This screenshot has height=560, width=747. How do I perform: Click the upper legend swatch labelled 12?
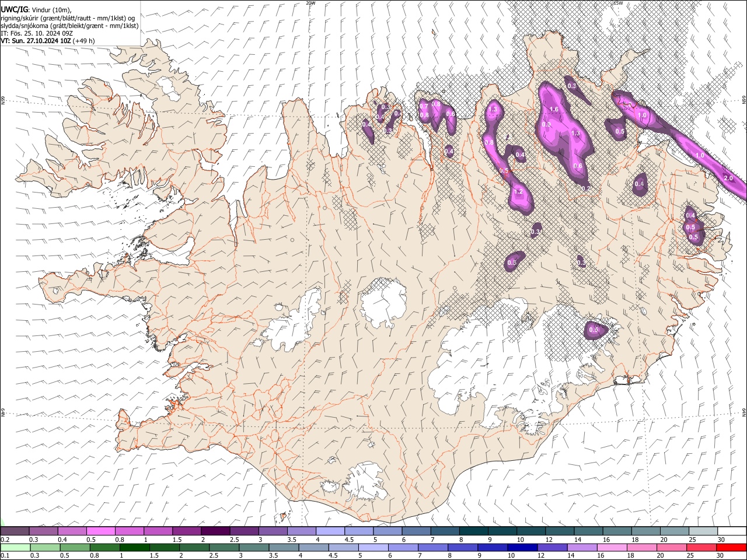559,531
